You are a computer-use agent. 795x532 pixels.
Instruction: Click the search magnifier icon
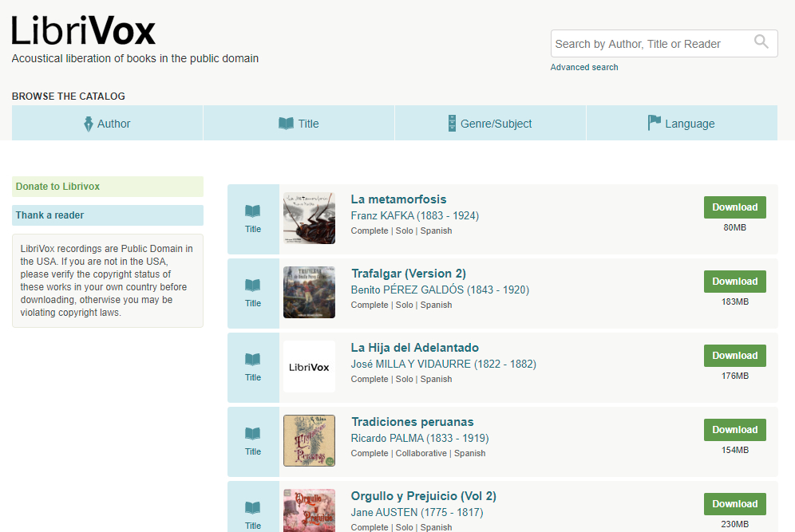[761, 41]
